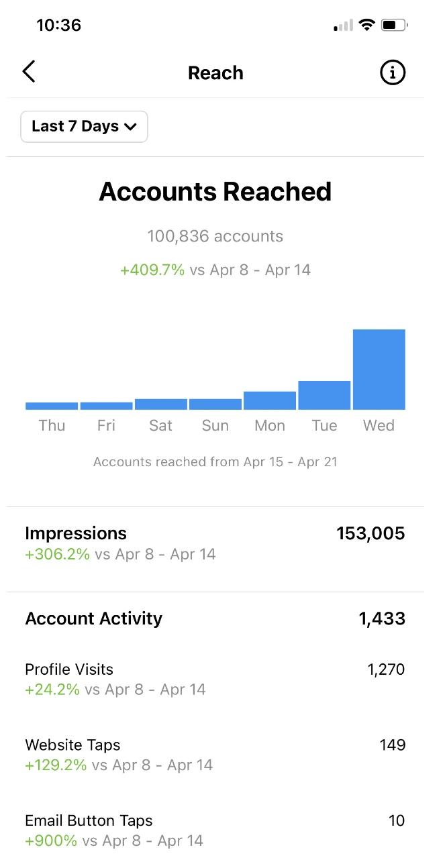Click the cellular signal bars icon
The height and width of the screenshot is (868, 447).
[342, 26]
